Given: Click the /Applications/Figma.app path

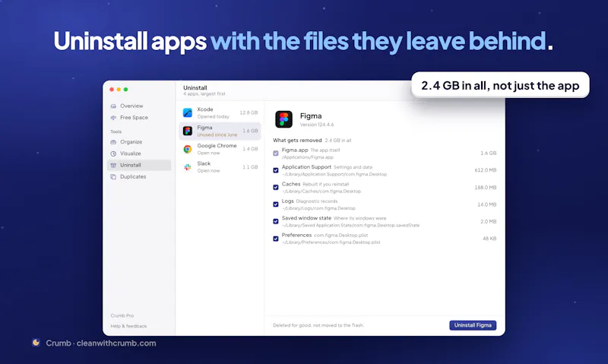Looking at the screenshot, I should pyautogui.click(x=308, y=157).
